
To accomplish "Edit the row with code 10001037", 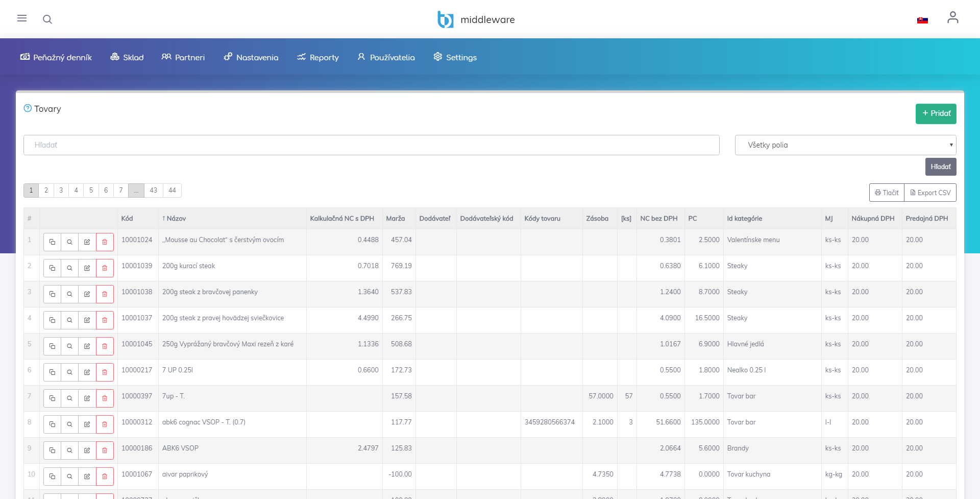I will pyautogui.click(x=87, y=320).
